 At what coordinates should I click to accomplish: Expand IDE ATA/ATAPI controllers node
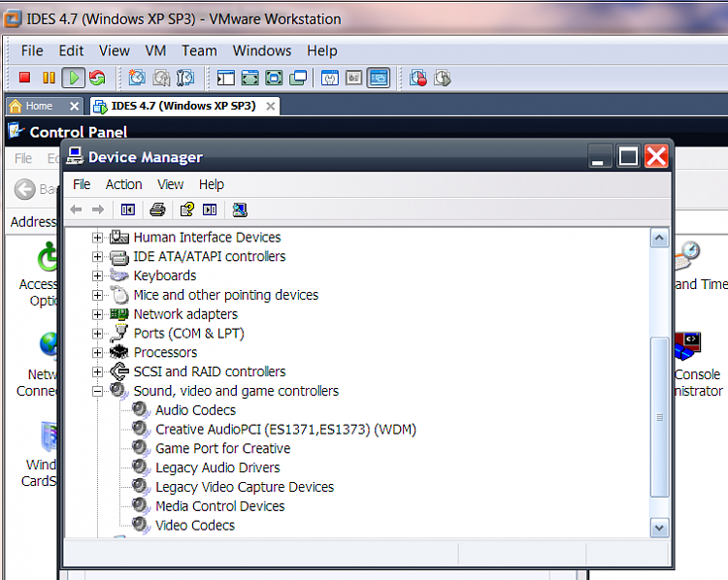[x=97, y=257]
